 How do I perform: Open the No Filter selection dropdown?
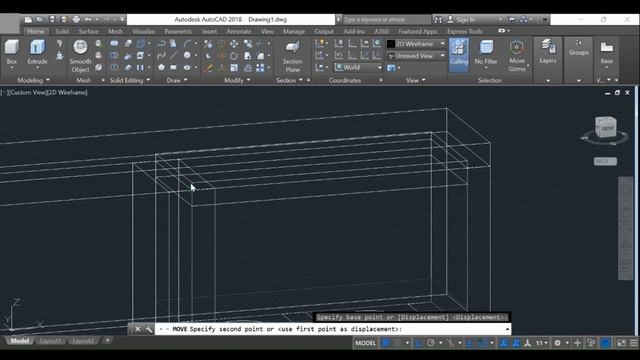point(486,55)
